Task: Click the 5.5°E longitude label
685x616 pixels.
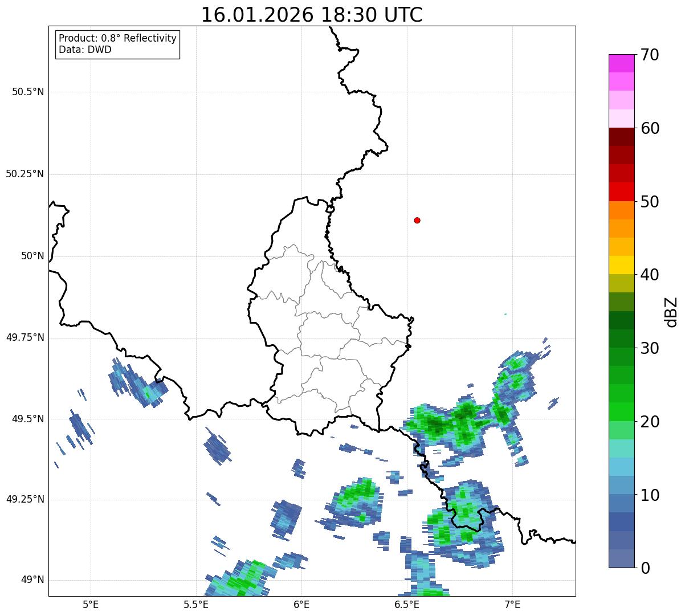Action: 196,604
